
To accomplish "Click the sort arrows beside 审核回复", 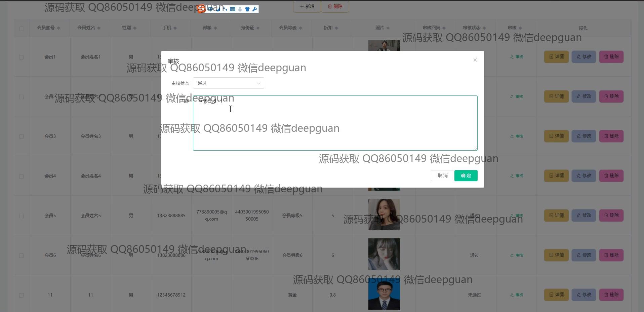I will (444, 28).
